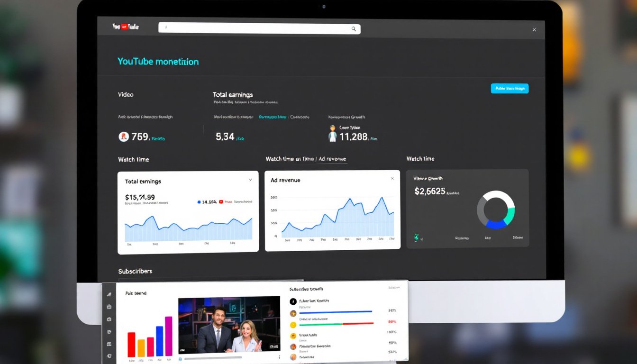Click the YouTube logo in the header

(126, 27)
